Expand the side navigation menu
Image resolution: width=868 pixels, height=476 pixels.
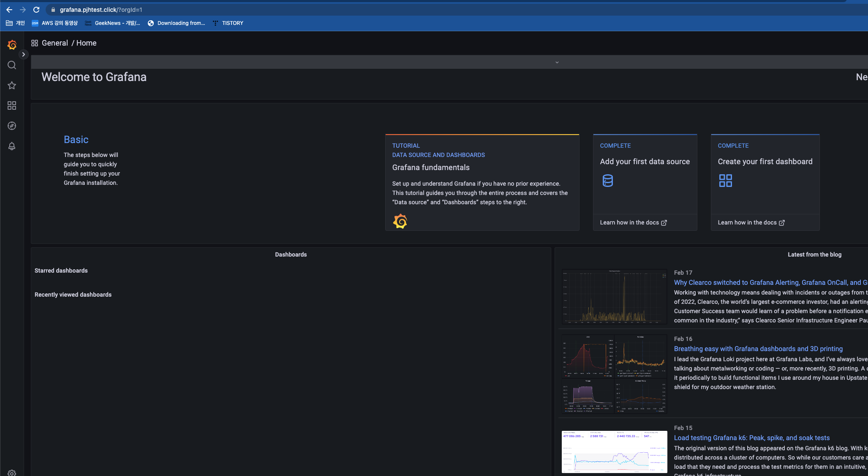pos(24,54)
